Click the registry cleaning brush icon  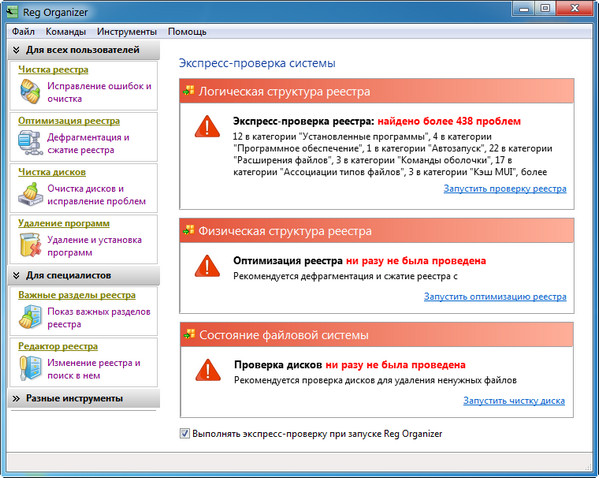coord(30,92)
